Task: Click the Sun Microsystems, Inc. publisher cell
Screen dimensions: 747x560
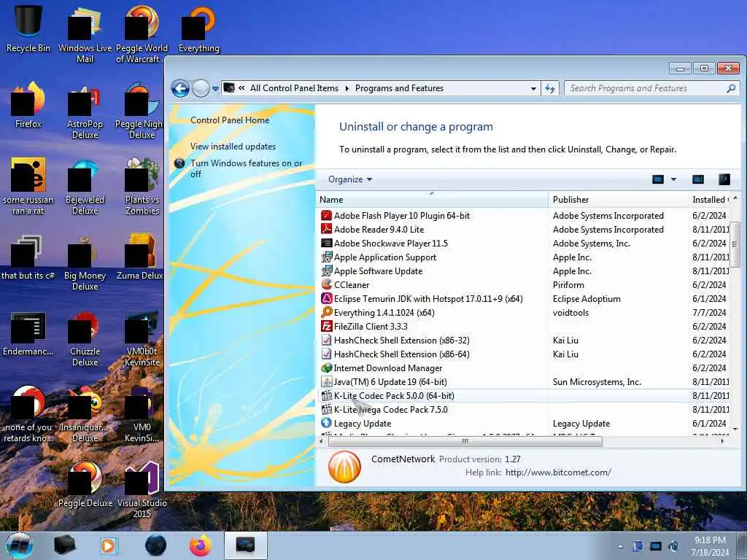Action: pyautogui.click(x=597, y=382)
